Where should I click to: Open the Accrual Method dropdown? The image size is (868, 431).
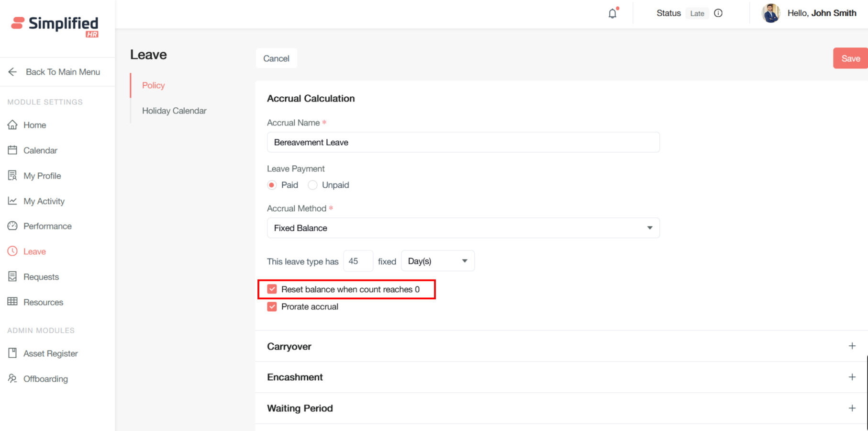click(x=463, y=228)
